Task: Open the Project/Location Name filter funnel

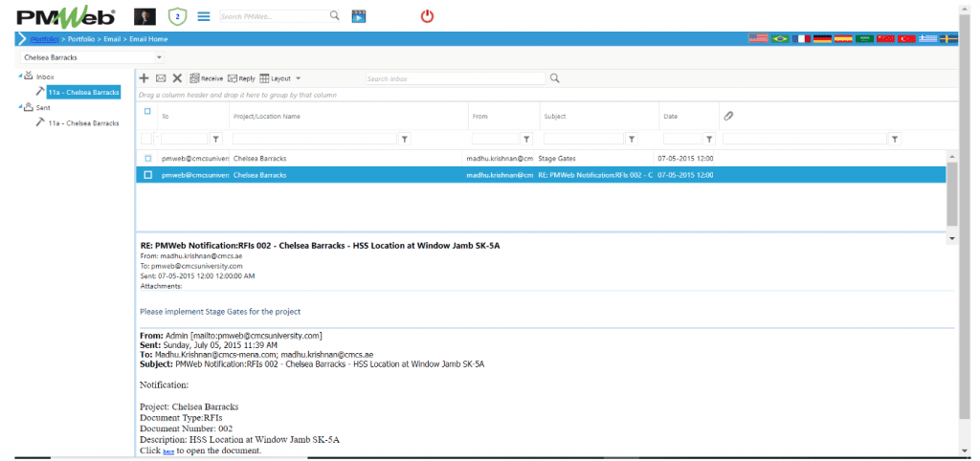Action: (405, 139)
